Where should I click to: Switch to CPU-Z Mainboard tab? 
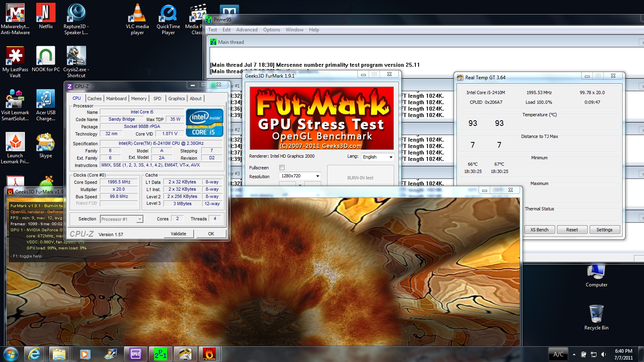point(116,99)
